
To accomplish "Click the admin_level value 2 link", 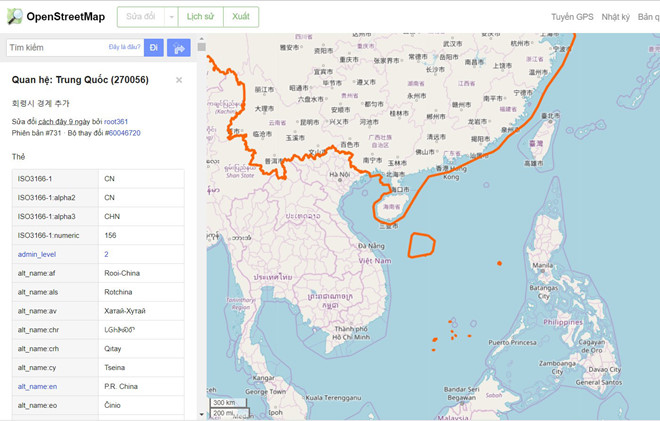I will tap(107, 254).
